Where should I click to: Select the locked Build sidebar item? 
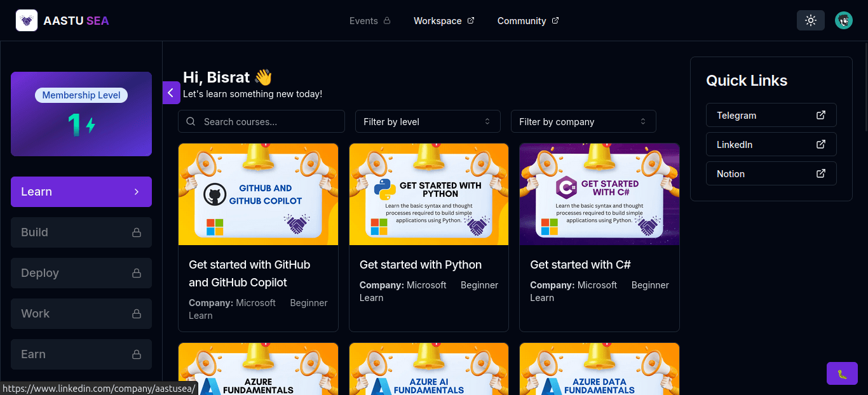(81, 232)
